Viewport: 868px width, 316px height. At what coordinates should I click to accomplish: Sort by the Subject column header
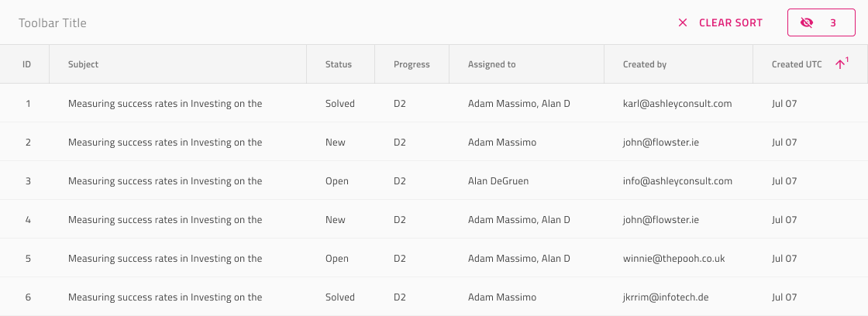click(x=83, y=64)
